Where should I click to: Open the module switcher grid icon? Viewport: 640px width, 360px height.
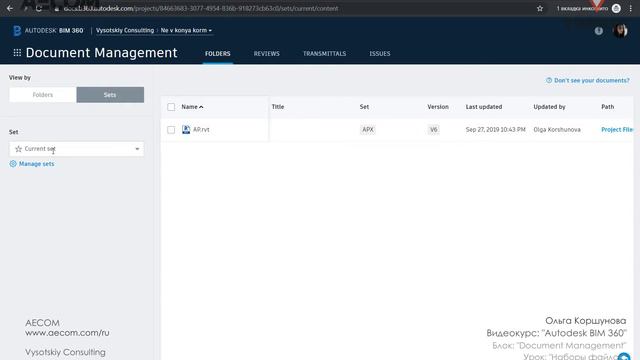coord(17,53)
